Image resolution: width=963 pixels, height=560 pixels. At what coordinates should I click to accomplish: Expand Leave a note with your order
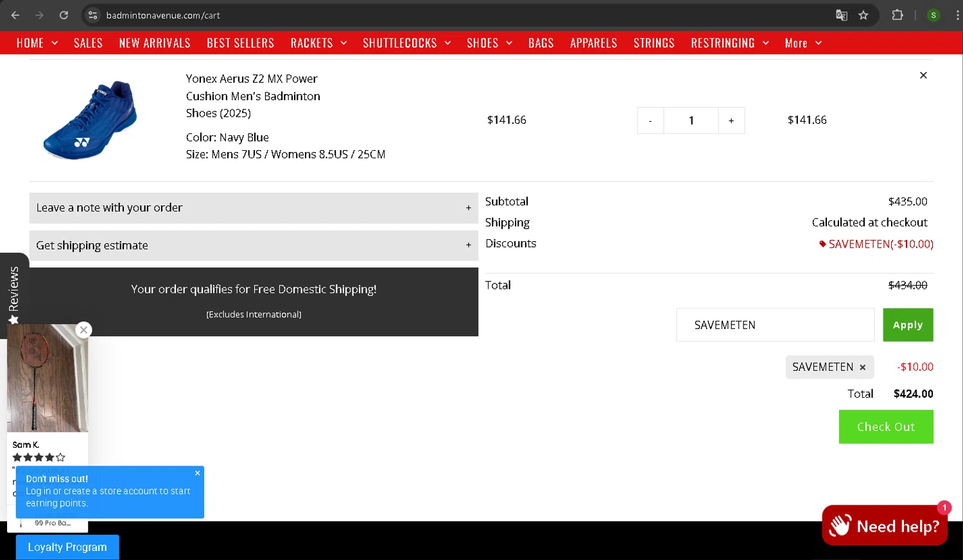[x=254, y=208]
